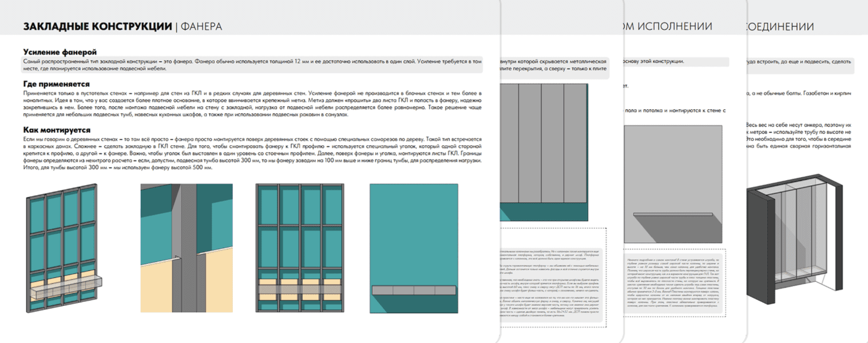This screenshot has width=868, height=343.
Task: Click the heading "ЗАКЛАДНЫЕ КОНСТРУКЦИИ"
Action: pos(97,26)
